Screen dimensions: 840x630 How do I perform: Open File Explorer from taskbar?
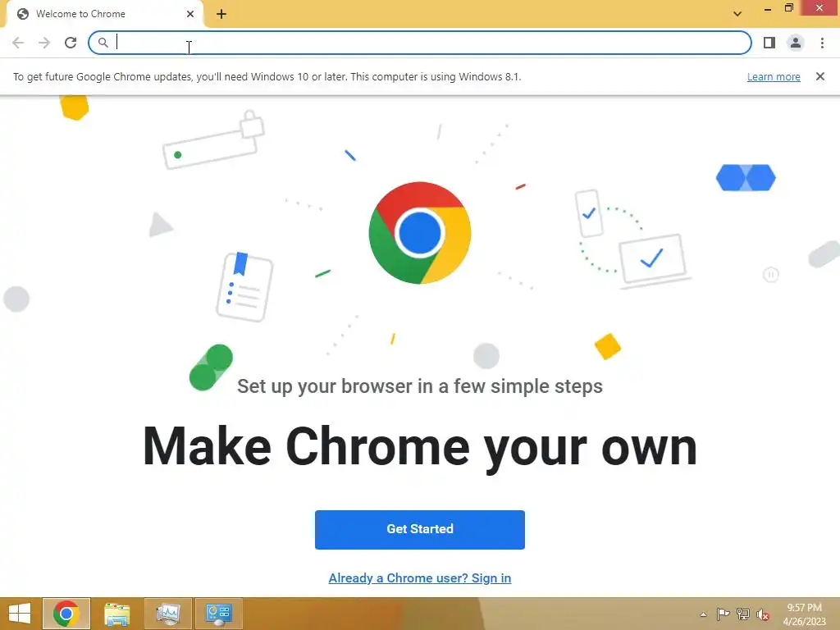[116, 614]
